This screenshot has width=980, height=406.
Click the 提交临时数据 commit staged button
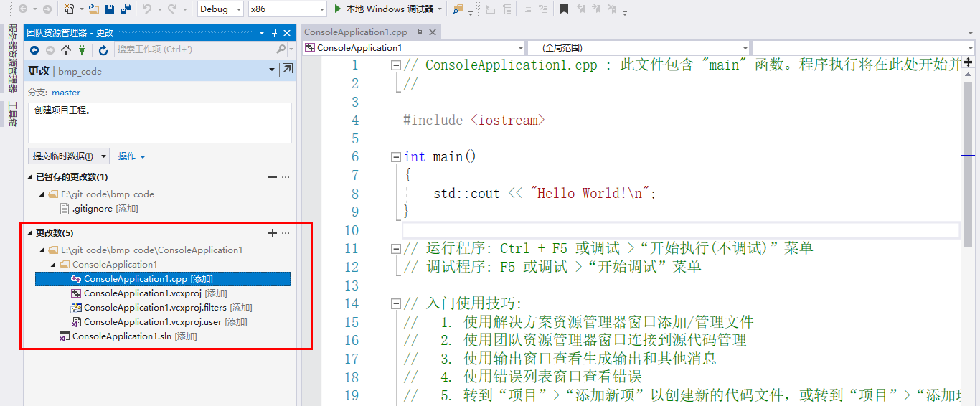63,156
